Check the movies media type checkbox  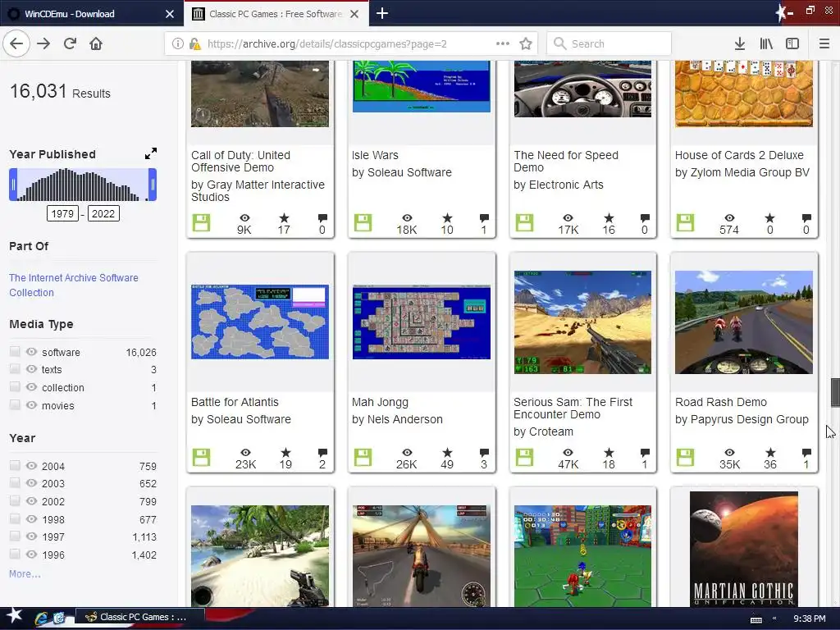tap(15, 404)
